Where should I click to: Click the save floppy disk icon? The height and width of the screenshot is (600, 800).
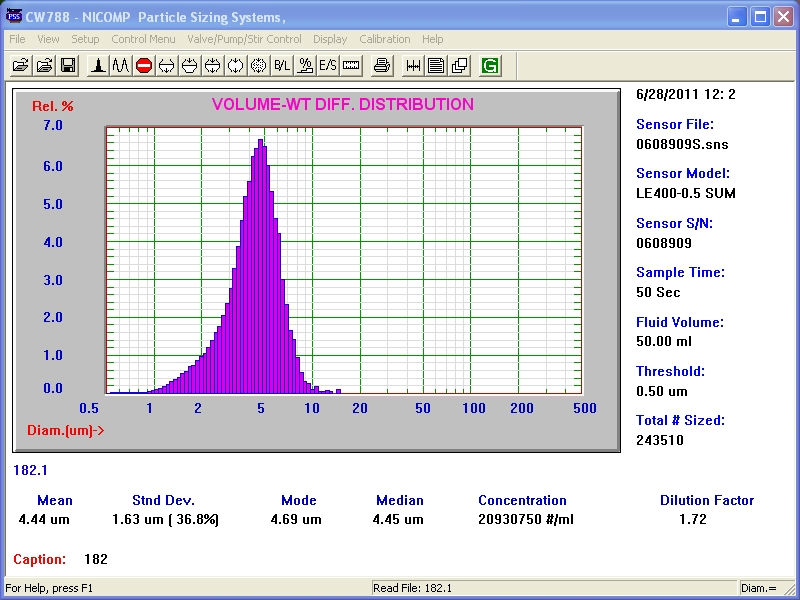[x=68, y=66]
